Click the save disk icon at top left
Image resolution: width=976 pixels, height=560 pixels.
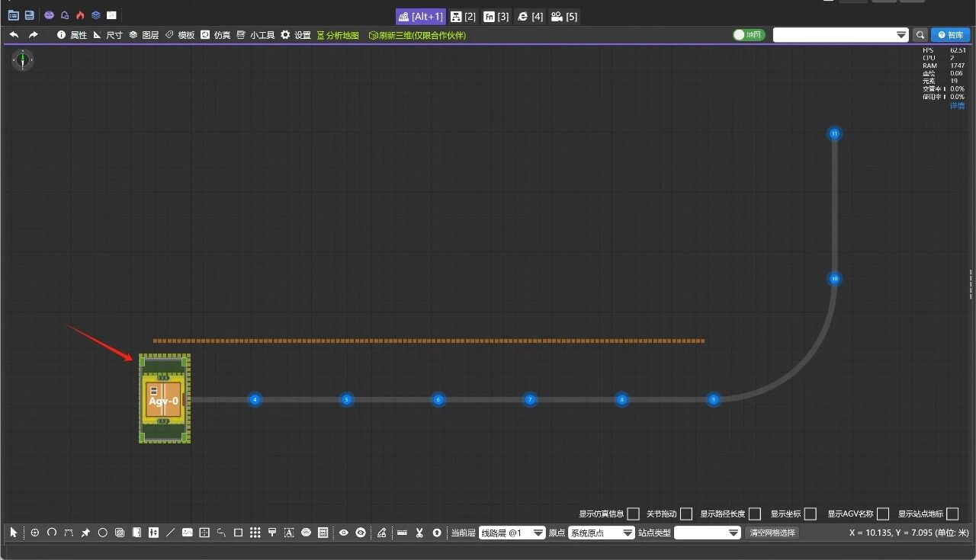[x=29, y=15]
